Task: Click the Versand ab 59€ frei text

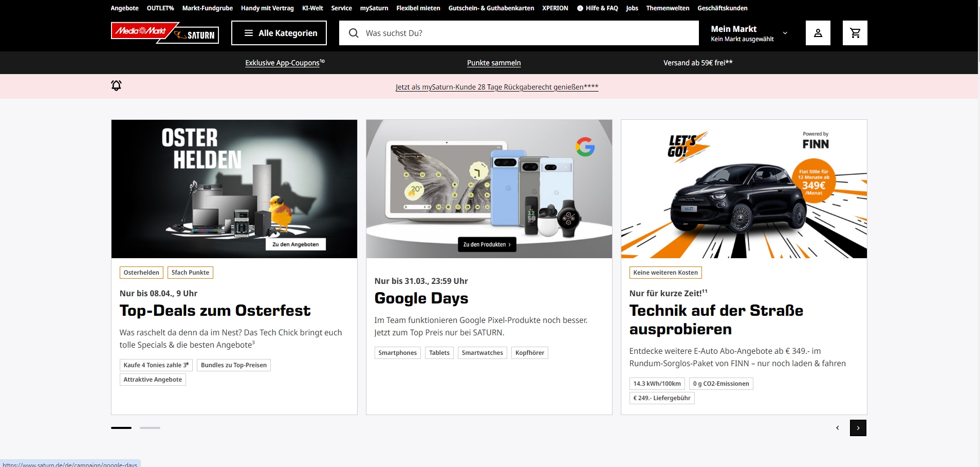Action: 698,63
